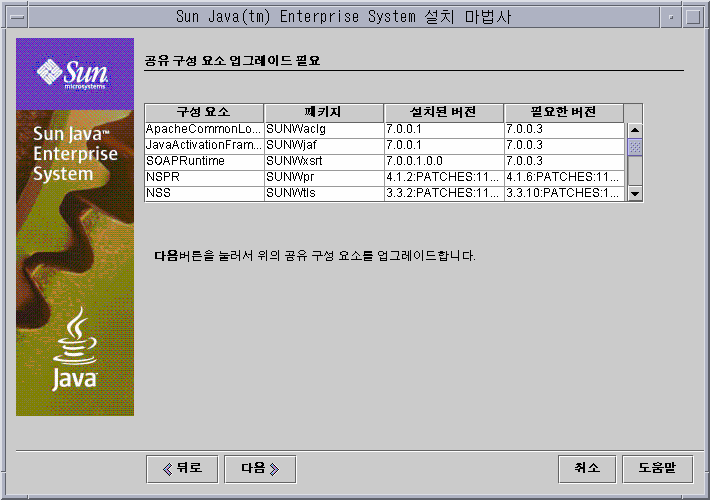Select the NSS component cell
710x500 pixels.
point(204,193)
